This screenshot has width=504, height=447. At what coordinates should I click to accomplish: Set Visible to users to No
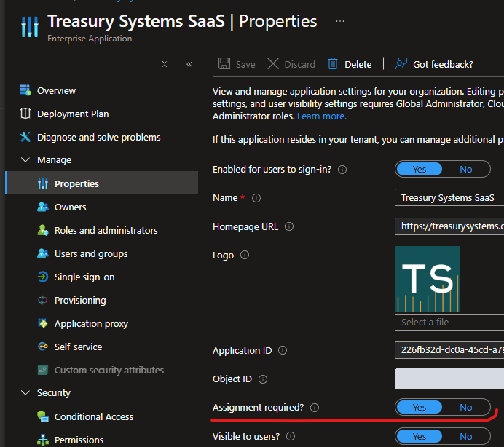[x=465, y=436]
